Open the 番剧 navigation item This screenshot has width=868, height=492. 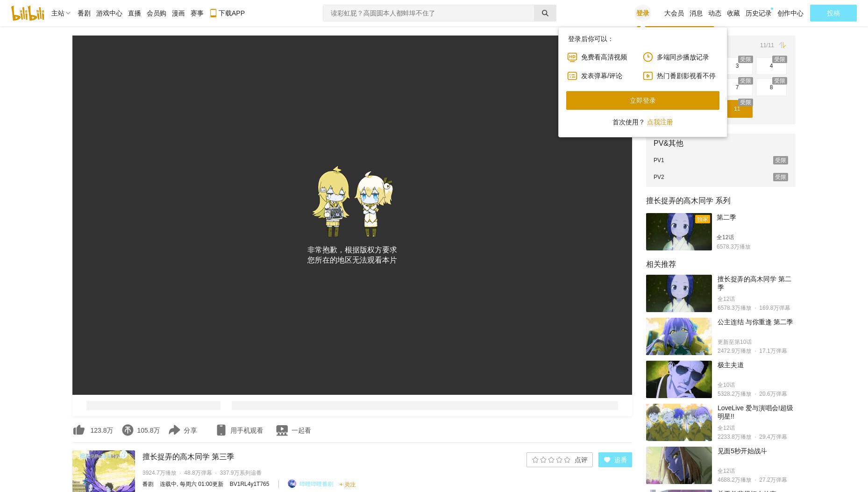[x=84, y=13]
